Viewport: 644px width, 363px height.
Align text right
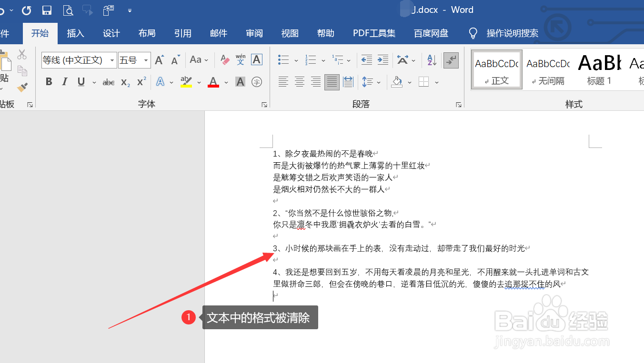click(x=316, y=82)
